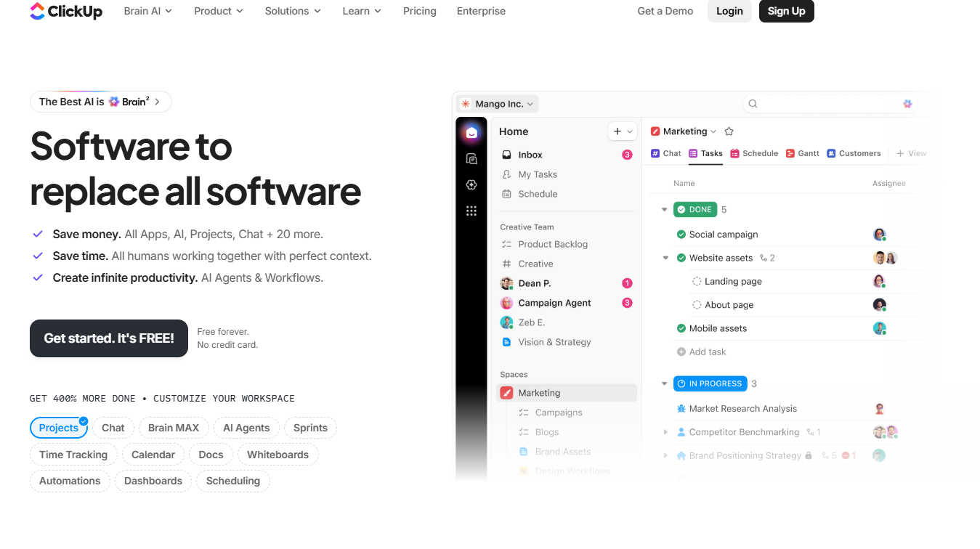980x549 pixels.
Task: Click Get a Demo
Action: [665, 11]
